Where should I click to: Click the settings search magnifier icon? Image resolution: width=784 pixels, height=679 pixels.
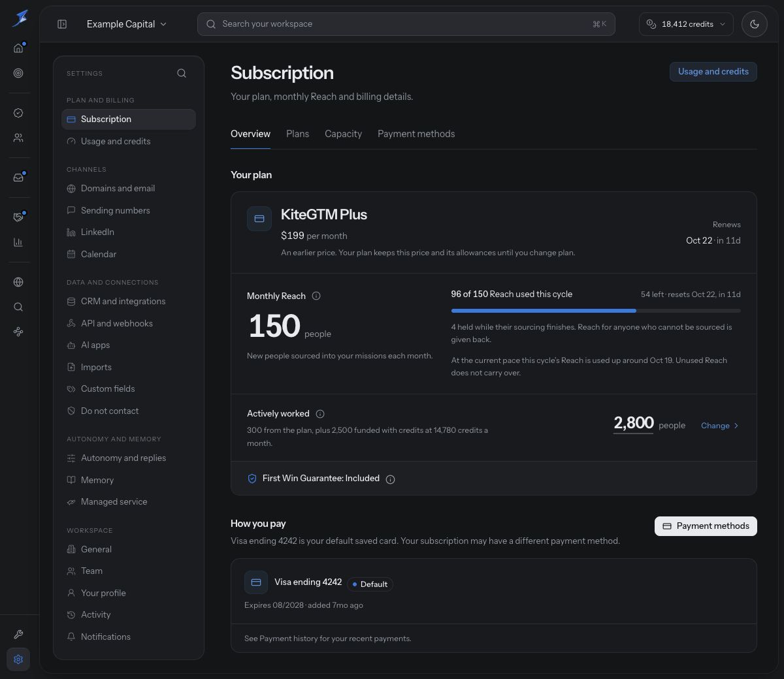182,73
